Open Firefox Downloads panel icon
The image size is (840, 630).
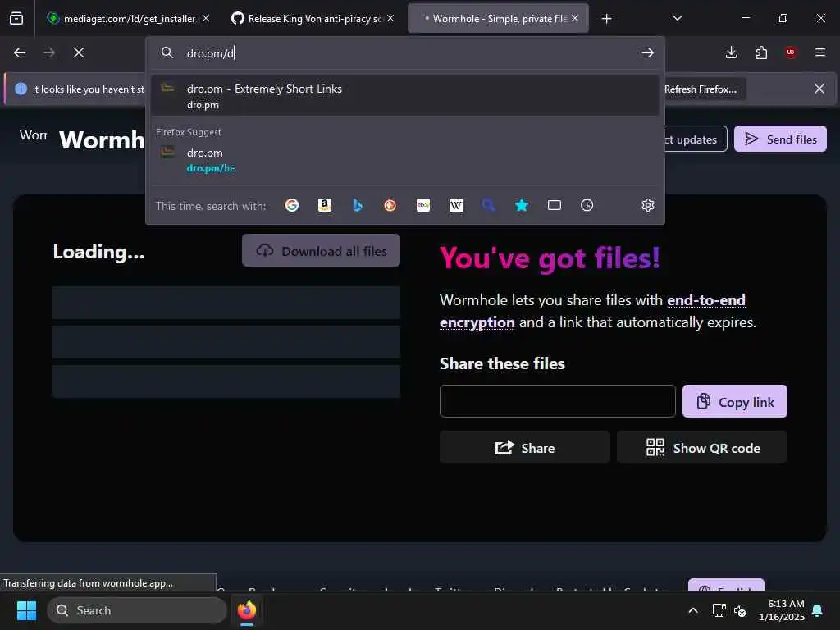731,52
